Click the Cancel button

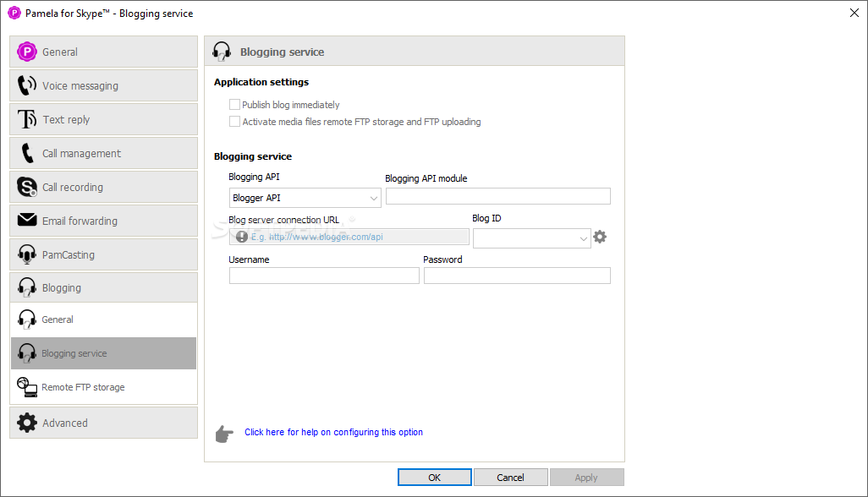click(x=510, y=477)
